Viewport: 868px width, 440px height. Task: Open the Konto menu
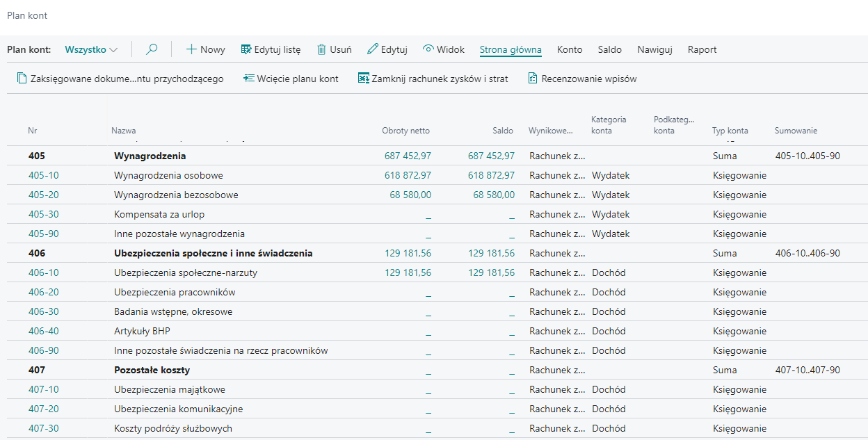[x=570, y=49]
